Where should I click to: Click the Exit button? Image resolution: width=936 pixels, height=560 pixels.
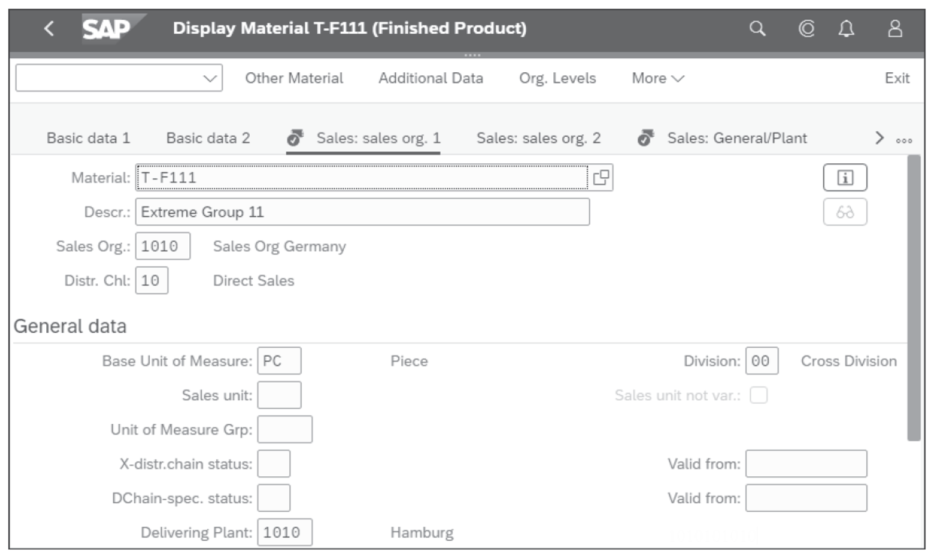point(898,78)
